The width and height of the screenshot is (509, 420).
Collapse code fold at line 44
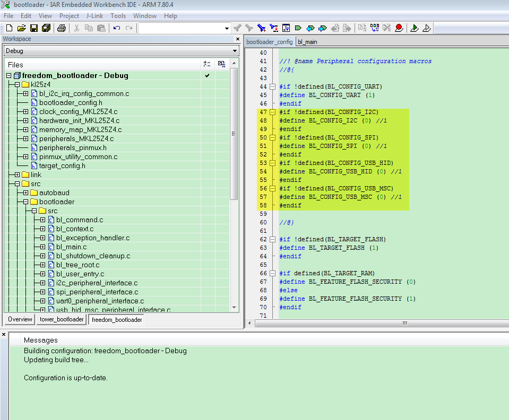273,86
